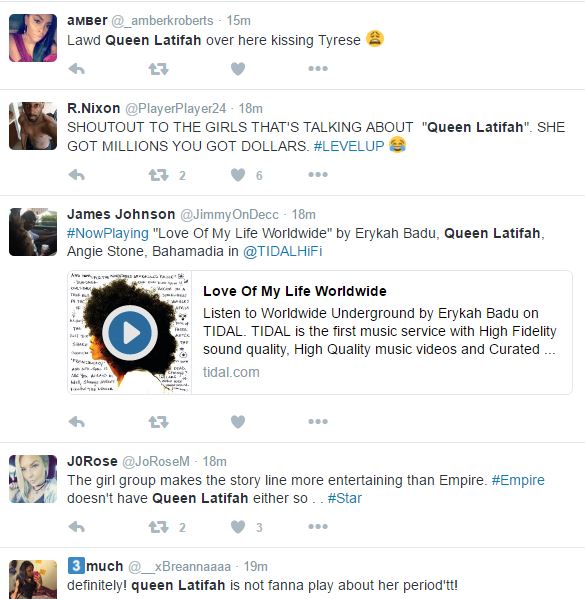Retweet James Johnson's TIDAL tweet
Viewport: 585px width, 599px height.
[x=158, y=422]
